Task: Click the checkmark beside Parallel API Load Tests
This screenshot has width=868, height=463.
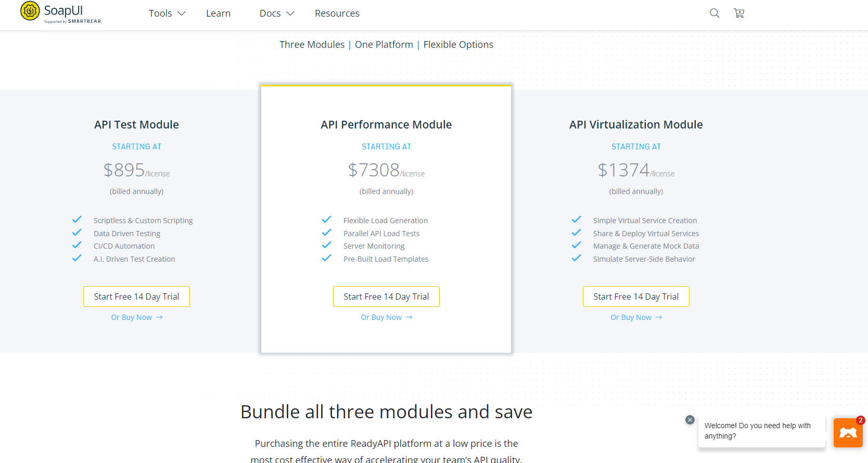Action: 327,233
